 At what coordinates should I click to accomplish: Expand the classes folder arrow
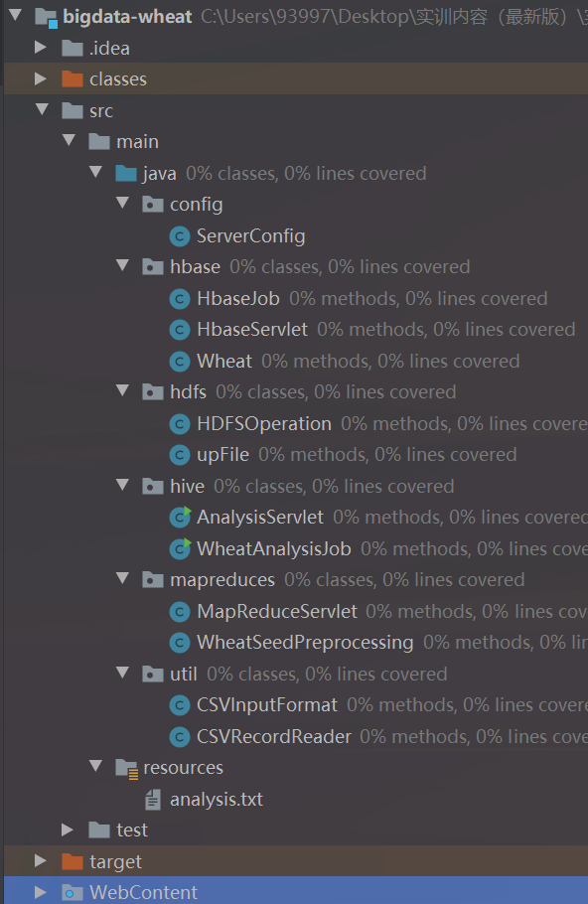click(41, 78)
